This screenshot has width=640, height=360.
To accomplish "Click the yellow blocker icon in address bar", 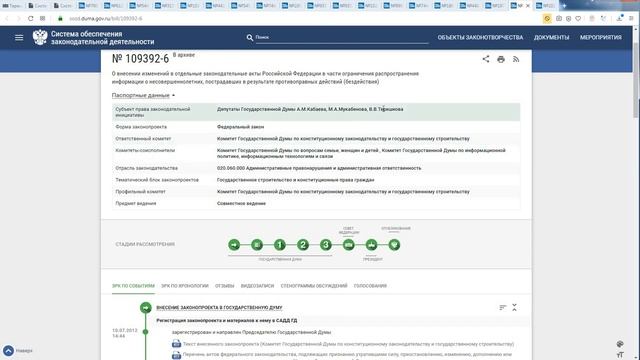I will pyautogui.click(x=547, y=18).
